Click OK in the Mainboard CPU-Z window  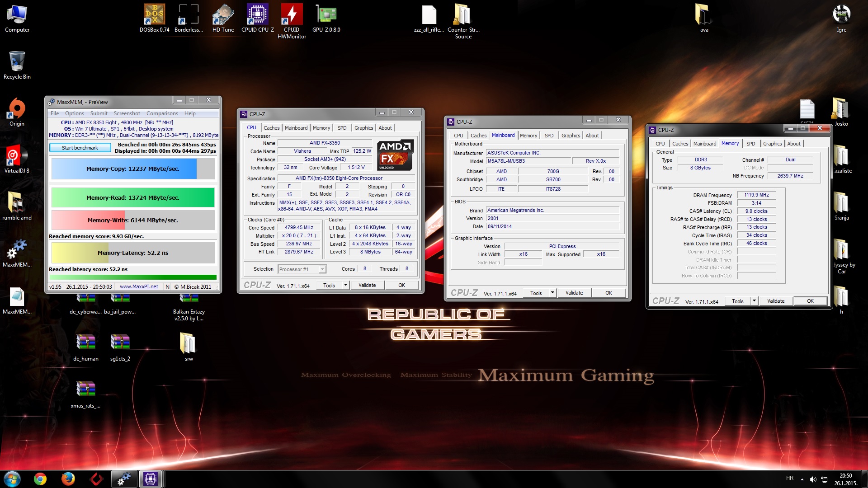(609, 293)
